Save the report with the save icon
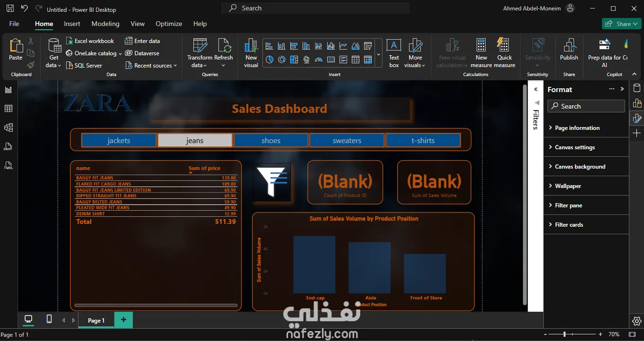 click(10, 9)
